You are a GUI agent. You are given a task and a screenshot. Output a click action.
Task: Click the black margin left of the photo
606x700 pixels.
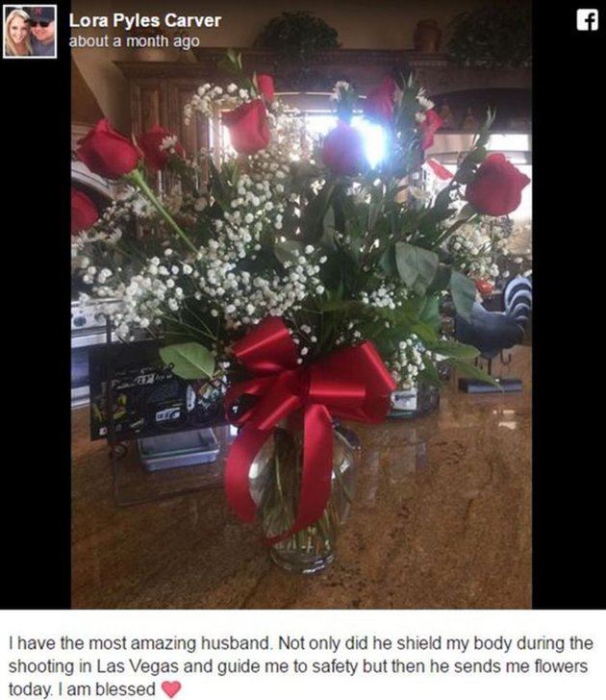pos(36,335)
